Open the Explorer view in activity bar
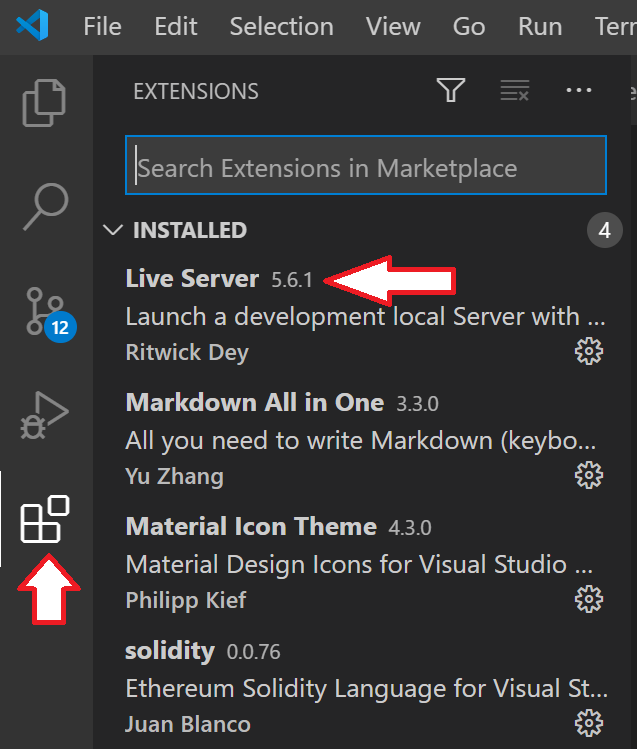This screenshot has width=637, height=749. (x=44, y=103)
